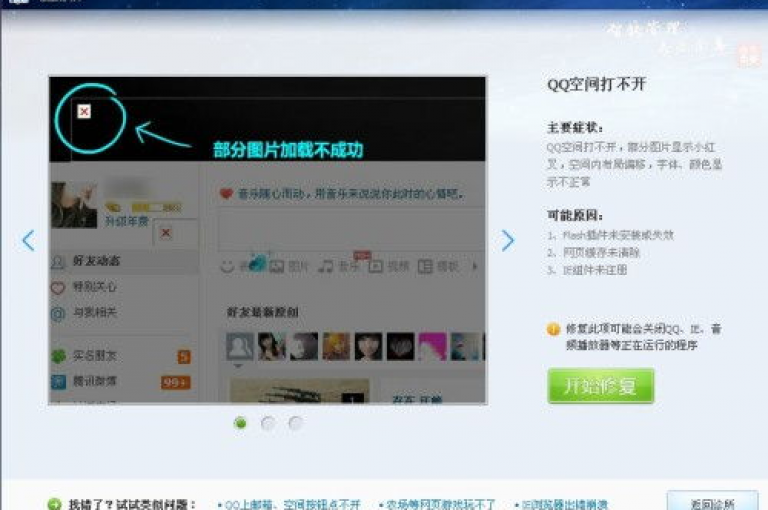Click the reason line about Flash插件
This screenshot has height=510, width=768.
click(x=610, y=235)
